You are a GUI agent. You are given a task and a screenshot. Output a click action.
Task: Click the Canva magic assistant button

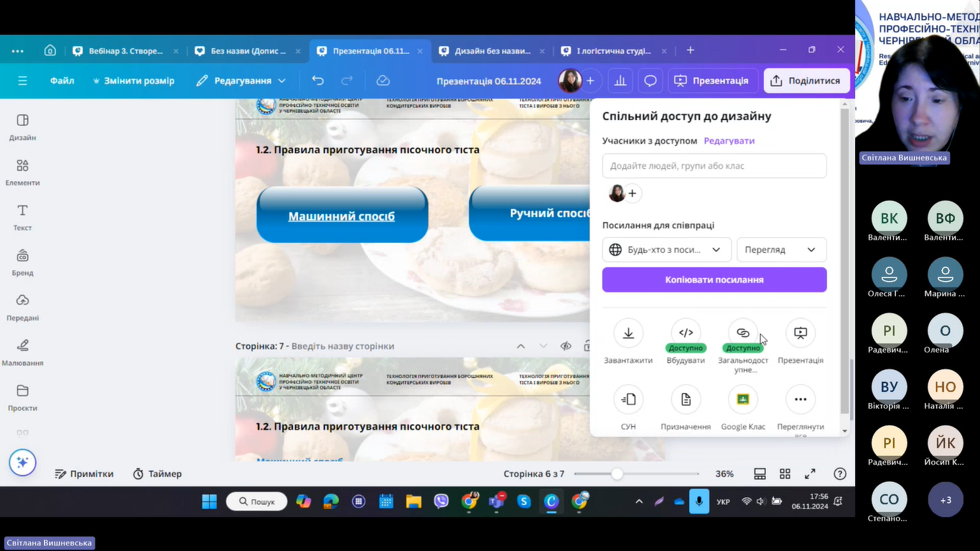22,463
